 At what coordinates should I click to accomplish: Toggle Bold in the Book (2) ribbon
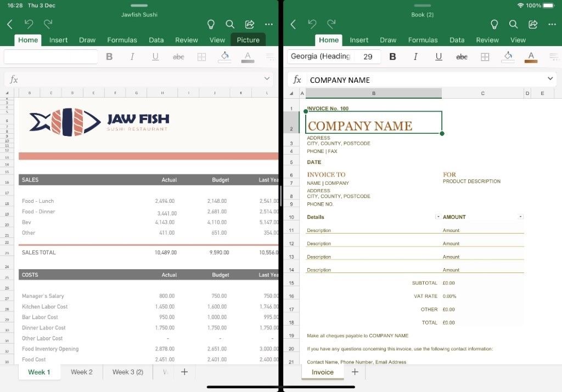point(392,56)
